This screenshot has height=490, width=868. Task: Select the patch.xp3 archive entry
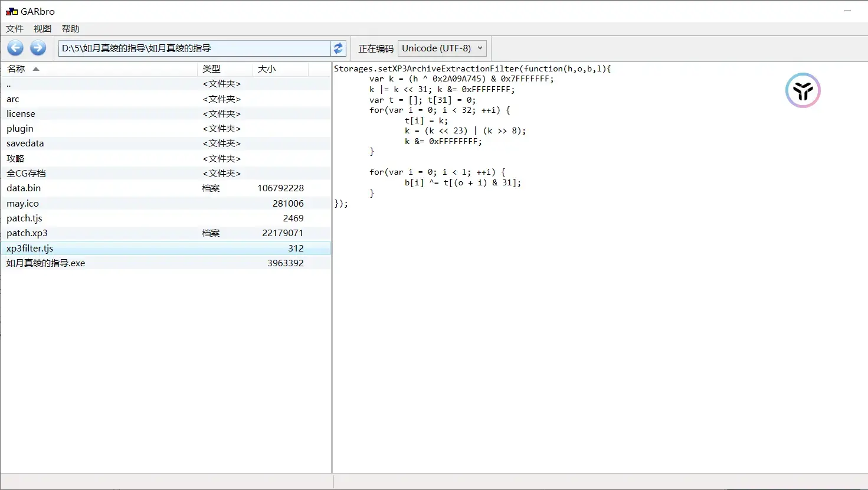(x=166, y=233)
